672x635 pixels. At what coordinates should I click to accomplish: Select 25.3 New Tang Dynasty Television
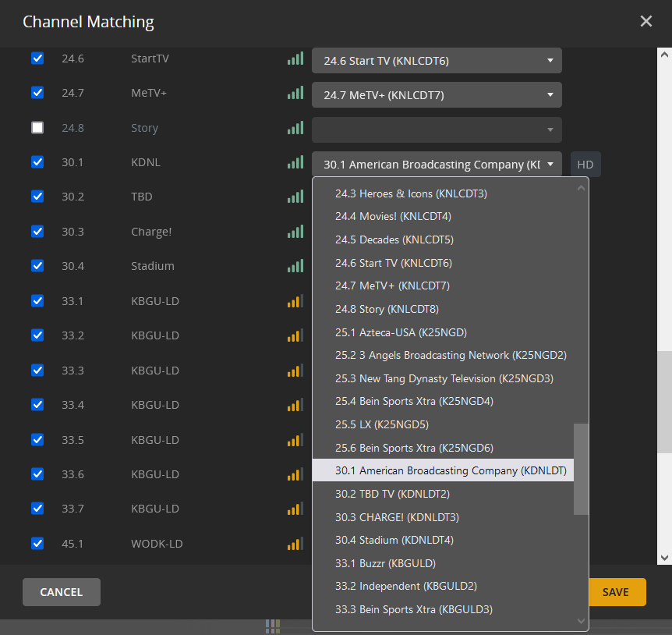click(443, 378)
